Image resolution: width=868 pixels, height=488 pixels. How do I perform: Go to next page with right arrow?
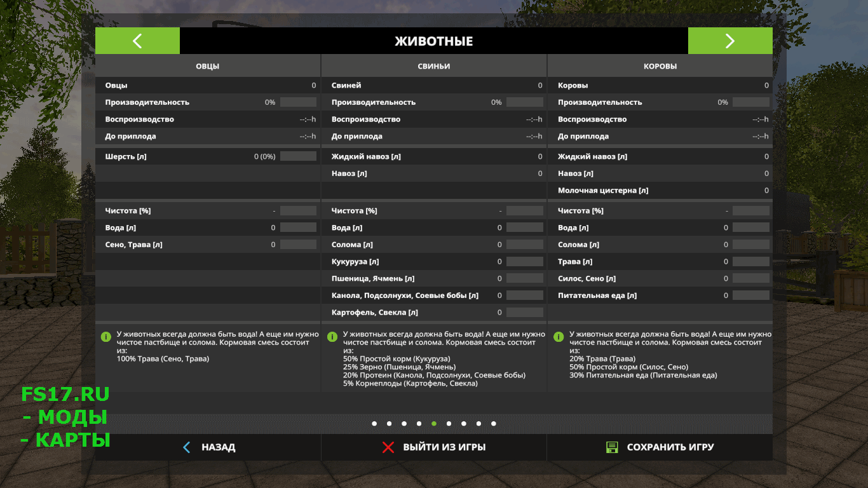click(730, 41)
